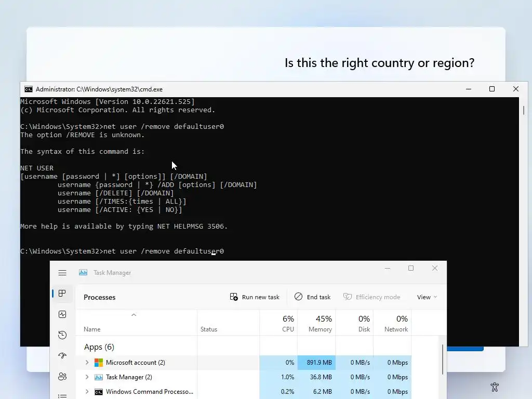Click Windows Command Processor row icon

point(98,392)
